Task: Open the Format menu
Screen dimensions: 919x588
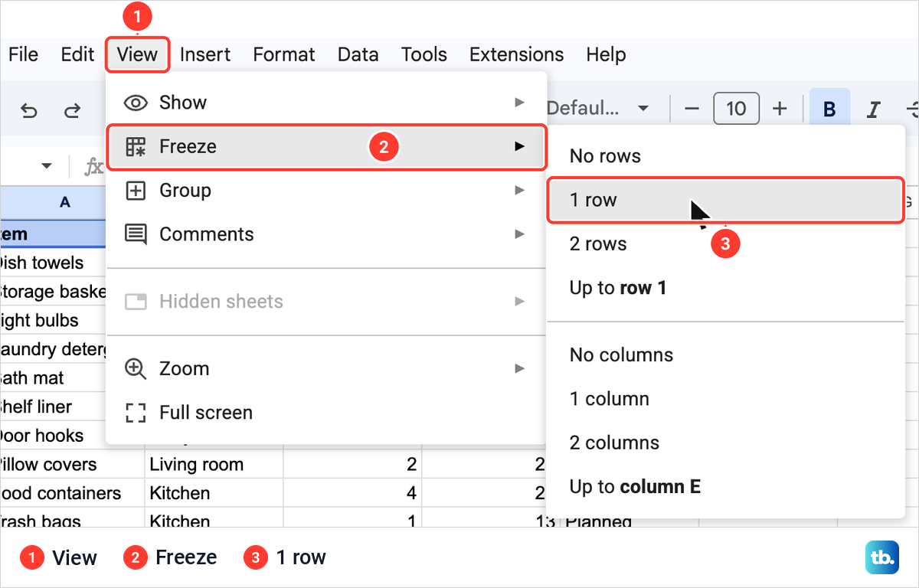Action: click(x=284, y=54)
